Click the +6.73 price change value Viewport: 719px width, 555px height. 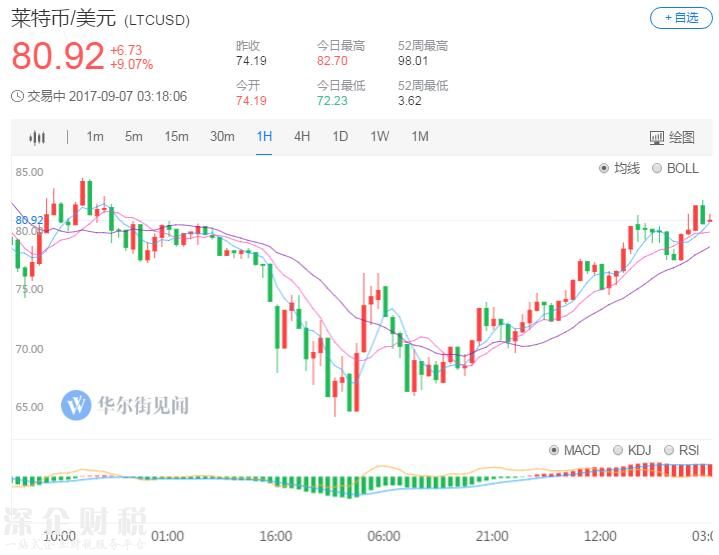pyautogui.click(x=126, y=50)
